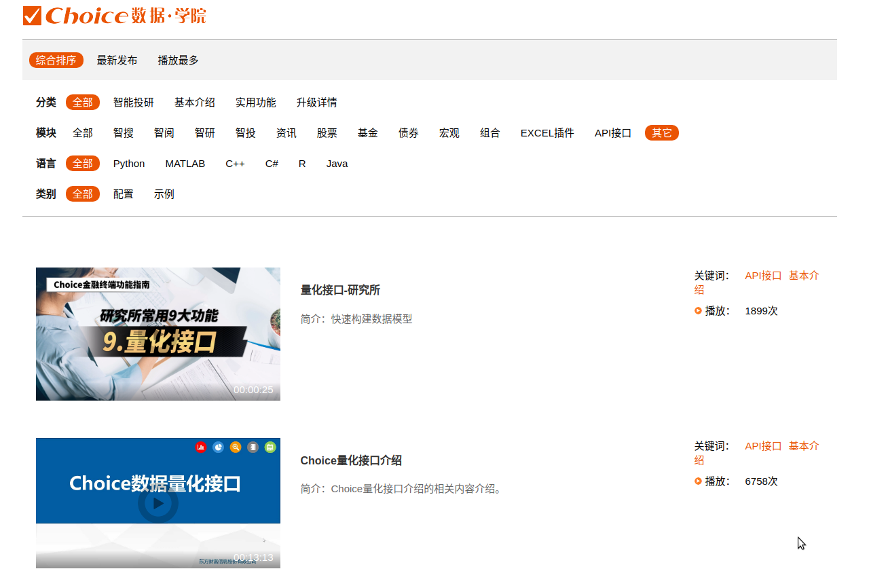Viewport: 869px width, 588px height.
Task: Click the 00:00:25 duration label
Action: point(253,390)
